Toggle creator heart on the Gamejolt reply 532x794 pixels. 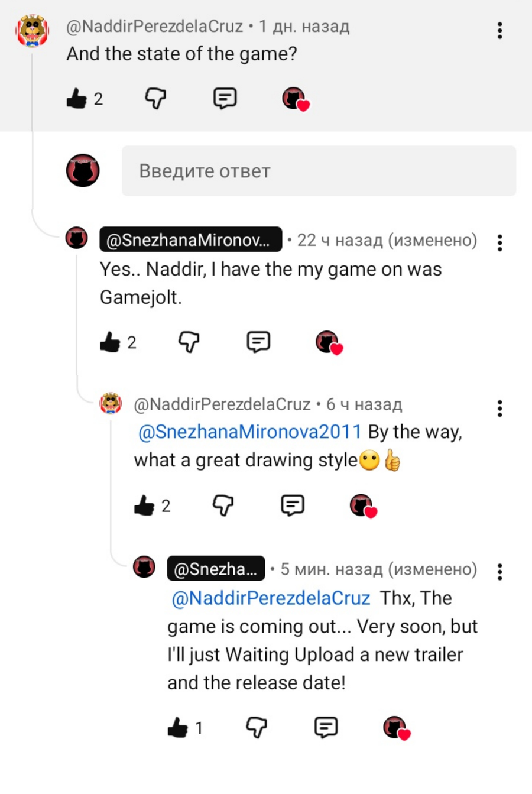329,342
